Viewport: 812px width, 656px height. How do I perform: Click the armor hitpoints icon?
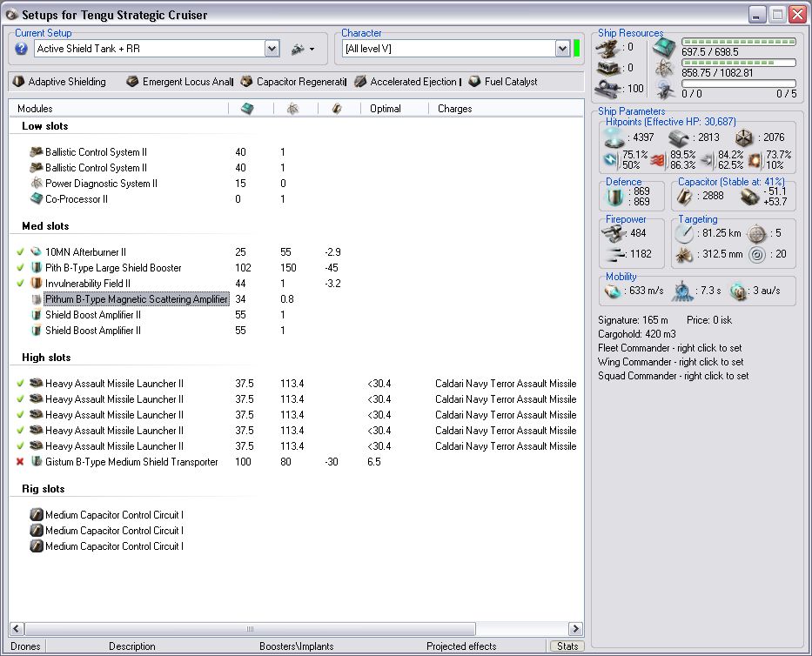[678, 137]
